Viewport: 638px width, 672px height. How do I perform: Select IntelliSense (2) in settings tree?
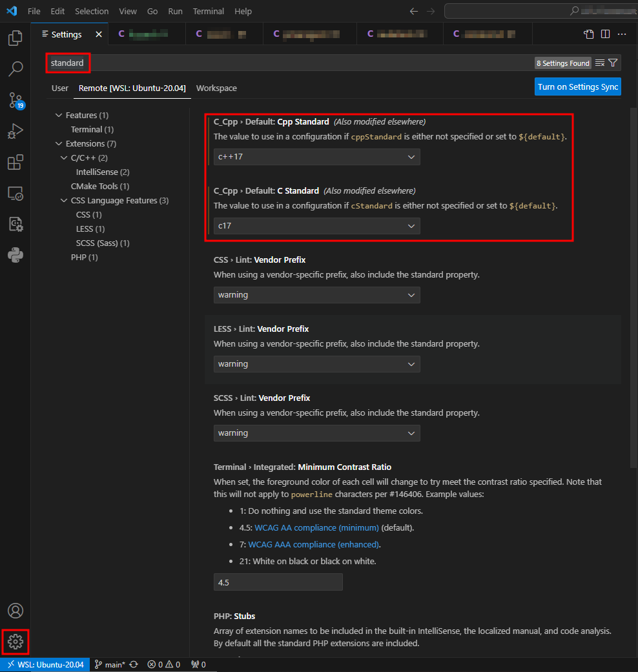tap(103, 172)
